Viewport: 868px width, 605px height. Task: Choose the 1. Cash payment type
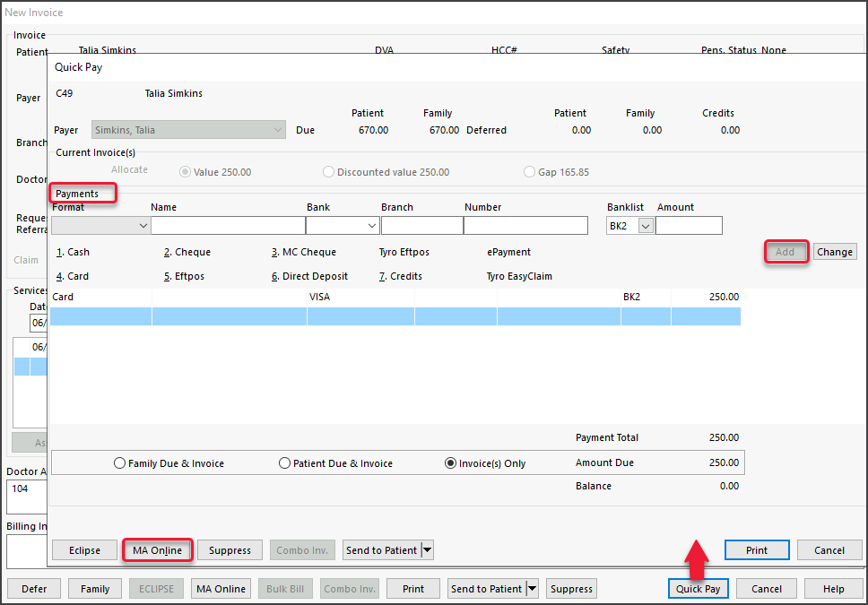[x=73, y=252]
